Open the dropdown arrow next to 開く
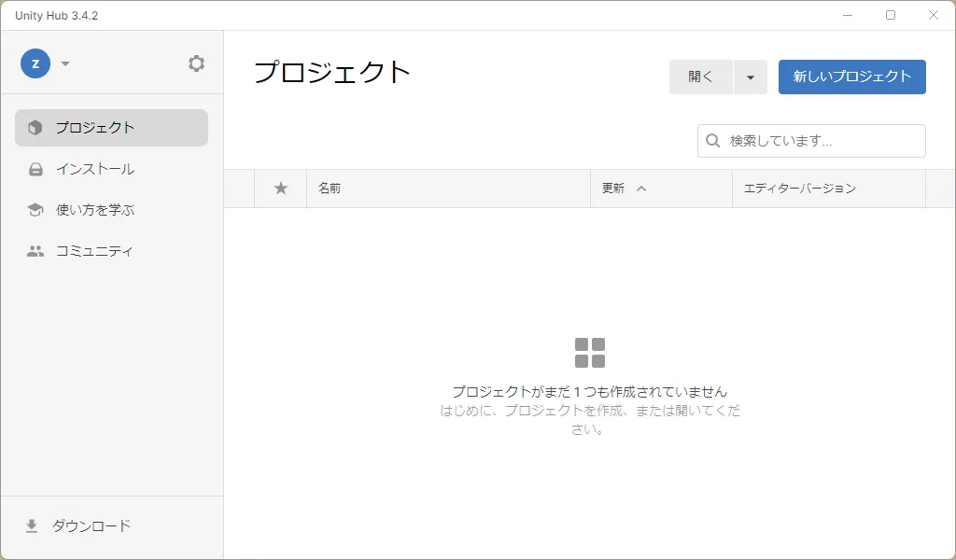This screenshot has width=956, height=560. (x=751, y=77)
